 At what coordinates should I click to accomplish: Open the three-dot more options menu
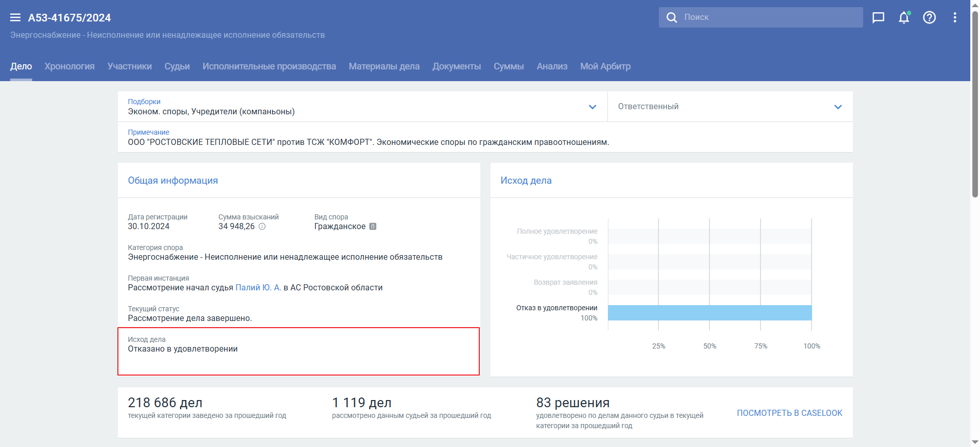pyautogui.click(x=954, y=17)
